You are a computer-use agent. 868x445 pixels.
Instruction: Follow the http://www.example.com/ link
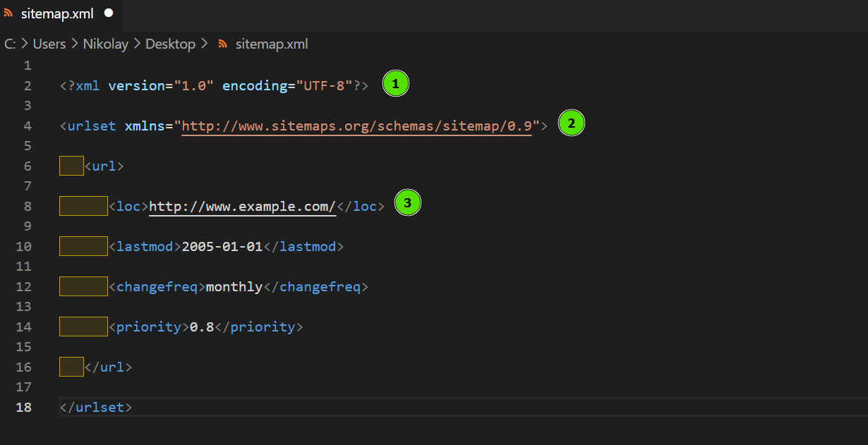pos(242,207)
